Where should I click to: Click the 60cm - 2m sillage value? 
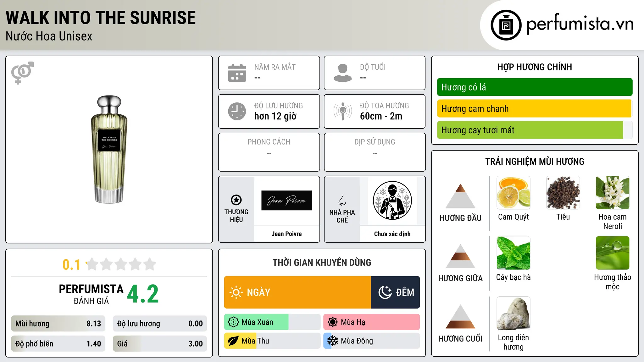coord(381,116)
